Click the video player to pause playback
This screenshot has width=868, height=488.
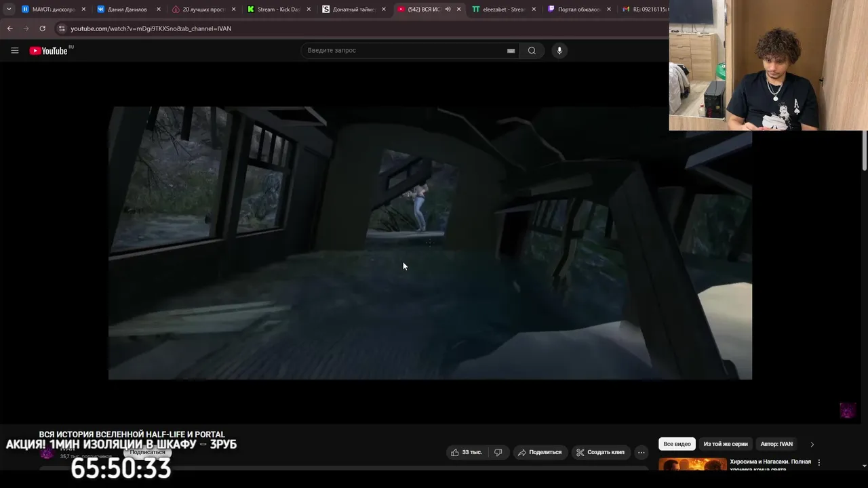tap(430, 243)
